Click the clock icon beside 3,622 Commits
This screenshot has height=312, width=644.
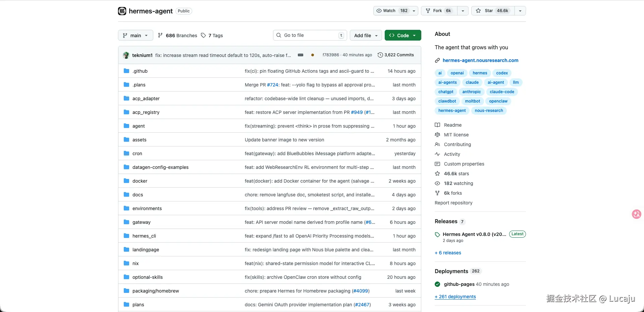click(x=380, y=55)
